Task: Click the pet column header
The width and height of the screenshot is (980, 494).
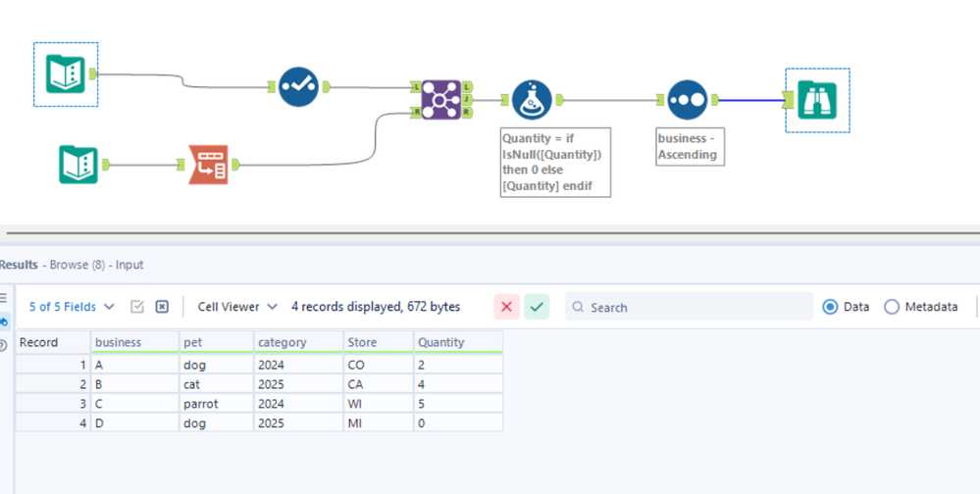Action: pos(216,342)
